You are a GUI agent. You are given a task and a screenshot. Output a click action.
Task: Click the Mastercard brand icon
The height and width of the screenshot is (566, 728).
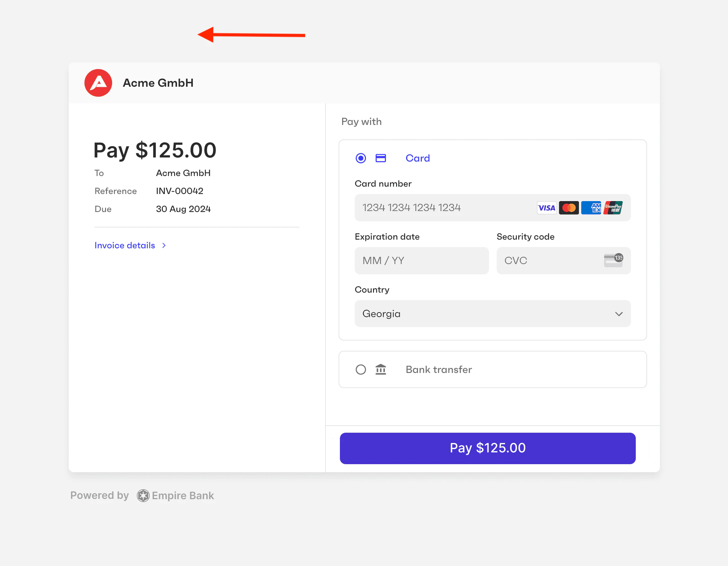point(569,207)
